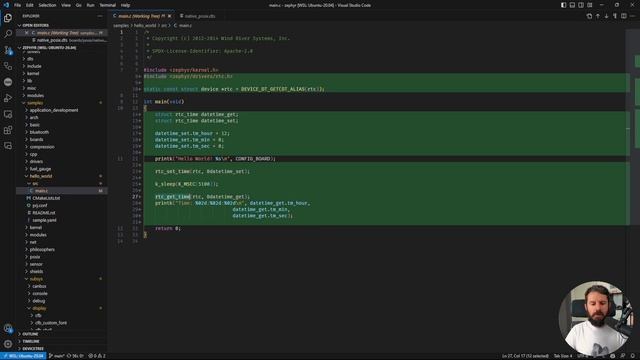Open the Manage gear icon

pyautogui.click(x=8, y=344)
